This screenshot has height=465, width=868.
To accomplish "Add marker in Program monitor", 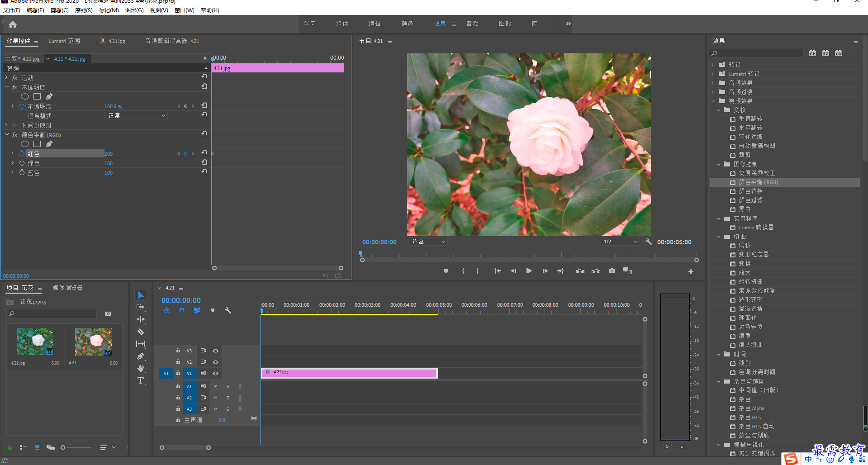I will pyautogui.click(x=446, y=271).
